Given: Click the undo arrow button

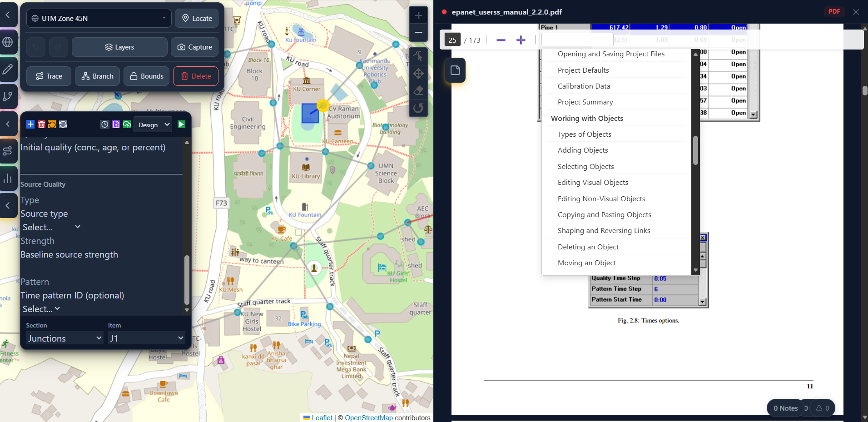Looking at the screenshot, I should point(36,47).
